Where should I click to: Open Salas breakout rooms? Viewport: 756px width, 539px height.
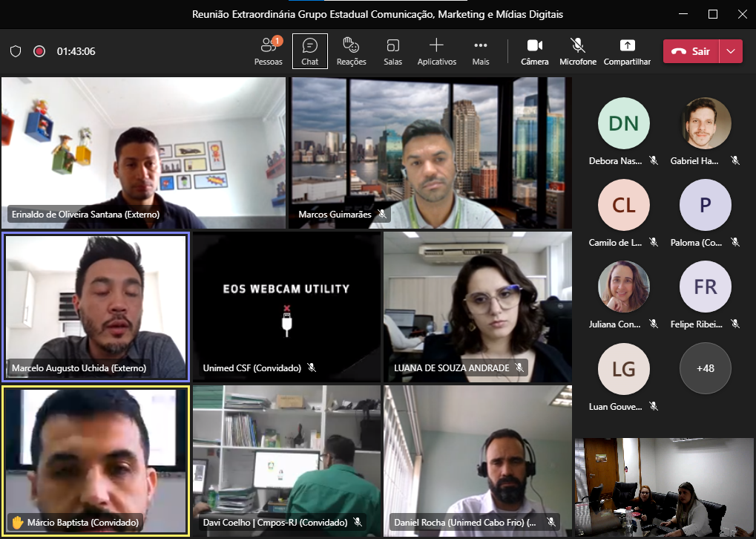click(392, 51)
